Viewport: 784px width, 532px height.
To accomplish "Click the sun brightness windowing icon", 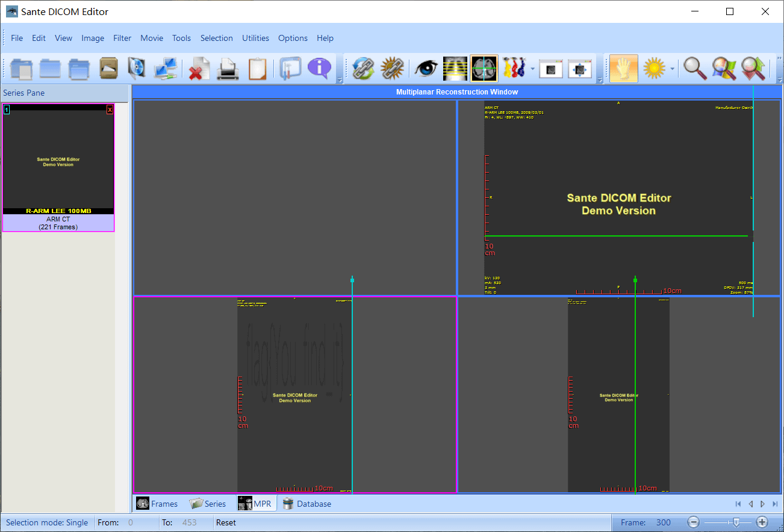I will point(654,69).
